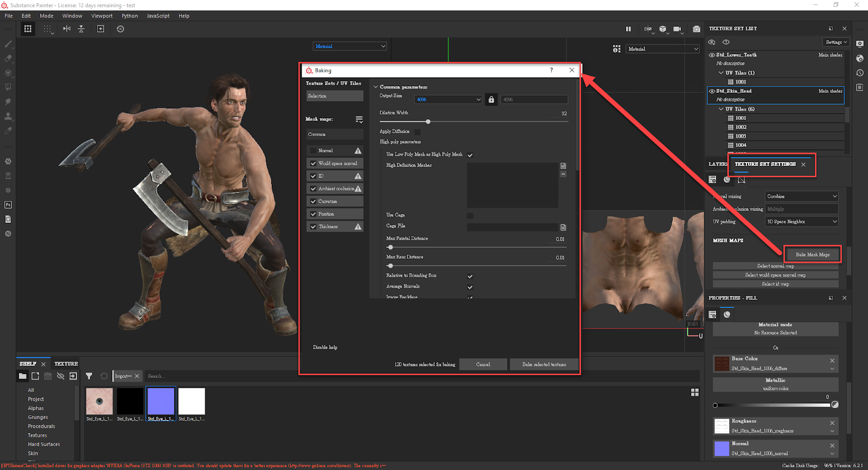Open the JavaScript menu
Image resolution: width=868 pixels, height=470 pixels.
158,16
